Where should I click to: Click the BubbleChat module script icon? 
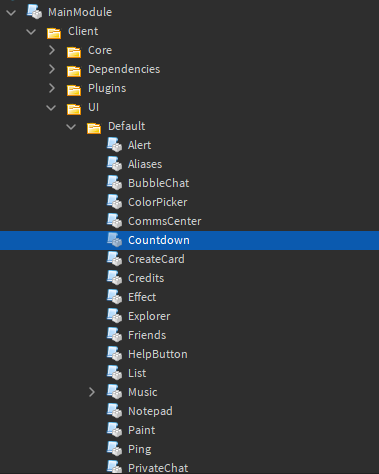pyautogui.click(x=114, y=183)
